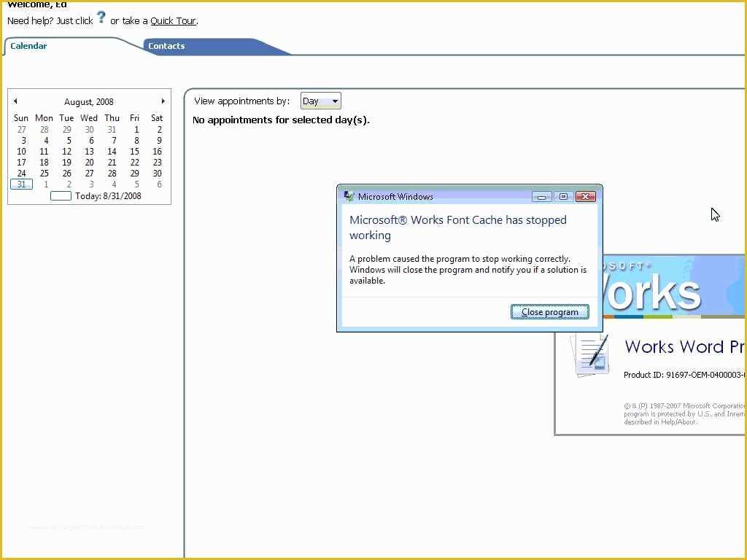Select August 31 in the calendar
This screenshot has height=560, width=747.
21,184
